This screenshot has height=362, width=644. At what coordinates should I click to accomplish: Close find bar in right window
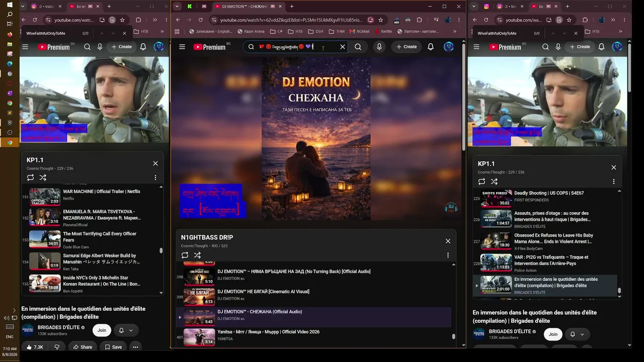(576, 33)
